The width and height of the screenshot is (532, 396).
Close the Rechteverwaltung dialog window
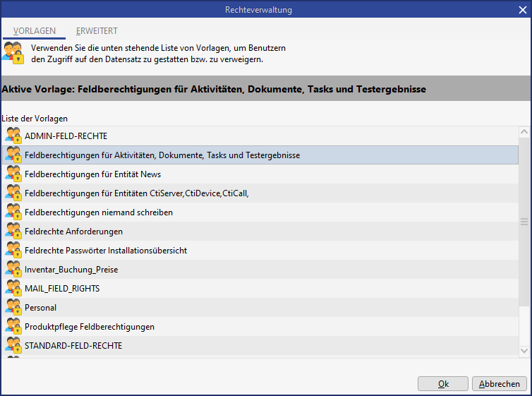[x=521, y=10]
